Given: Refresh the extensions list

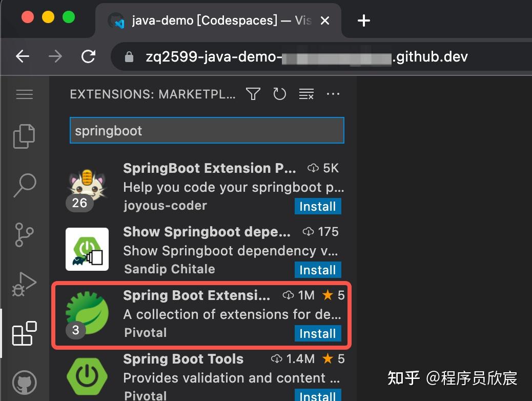Looking at the screenshot, I should (279, 94).
